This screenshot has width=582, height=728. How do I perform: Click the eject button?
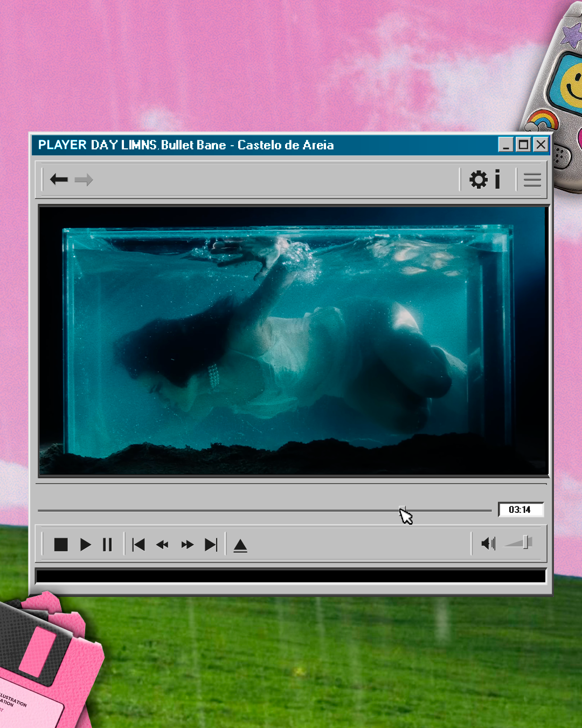(240, 546)
